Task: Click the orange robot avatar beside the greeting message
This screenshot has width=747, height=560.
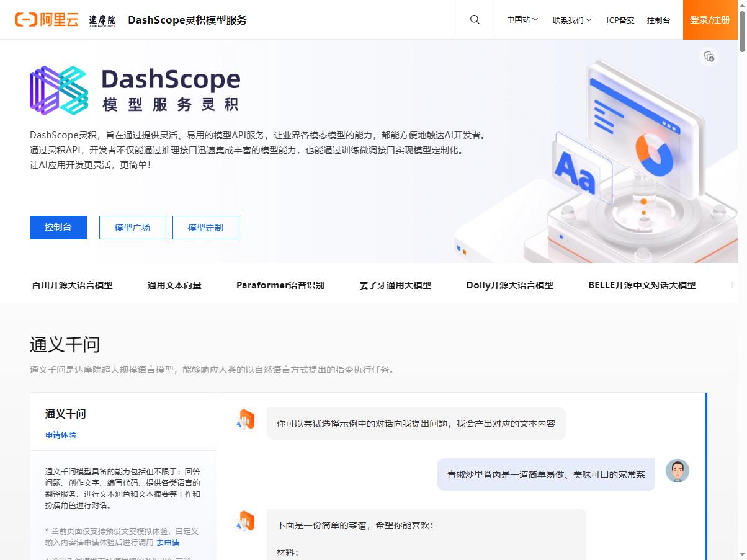Action: point(245,419)
